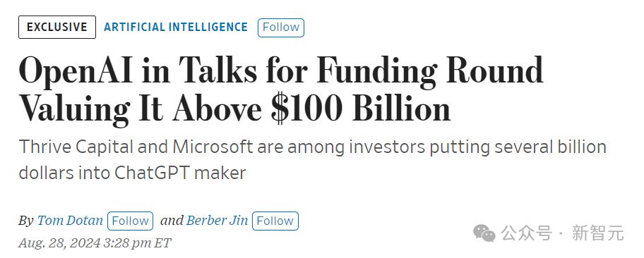Click Thrive Capital in the subheadline

(76, 147)
